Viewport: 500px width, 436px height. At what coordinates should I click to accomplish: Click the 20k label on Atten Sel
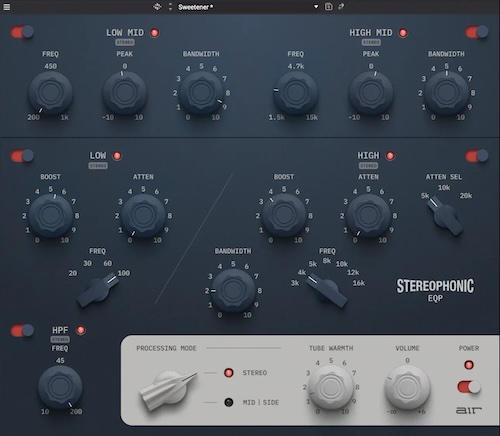click(x=466, y=196)
